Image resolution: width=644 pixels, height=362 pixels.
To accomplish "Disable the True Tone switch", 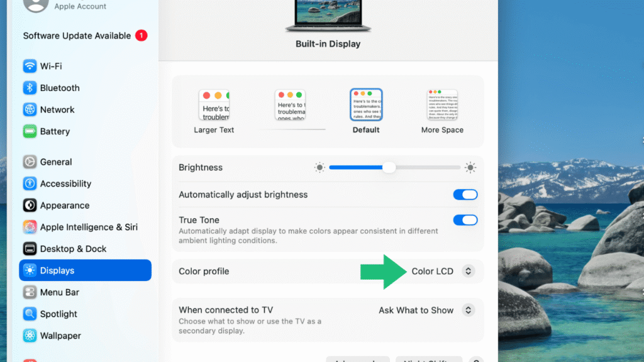I will point(465,220).
